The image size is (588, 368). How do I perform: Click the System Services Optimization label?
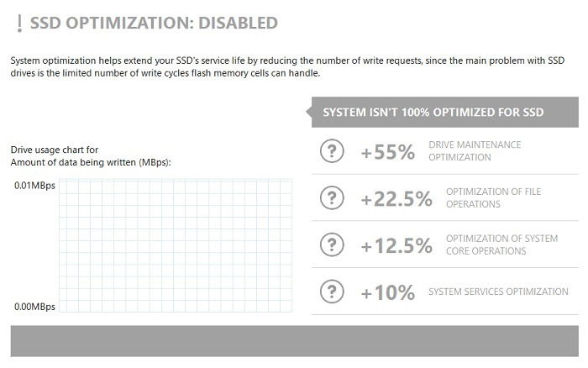(x=498, y=292)
